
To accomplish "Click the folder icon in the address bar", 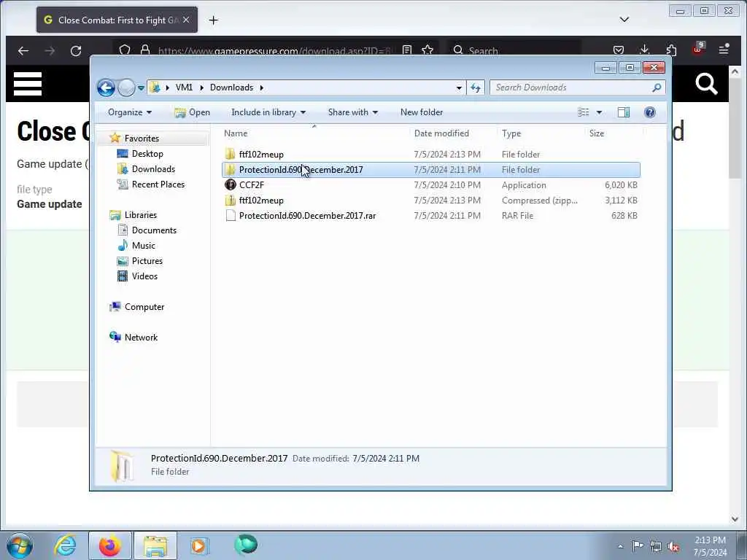I will click(x=155, y=87).
